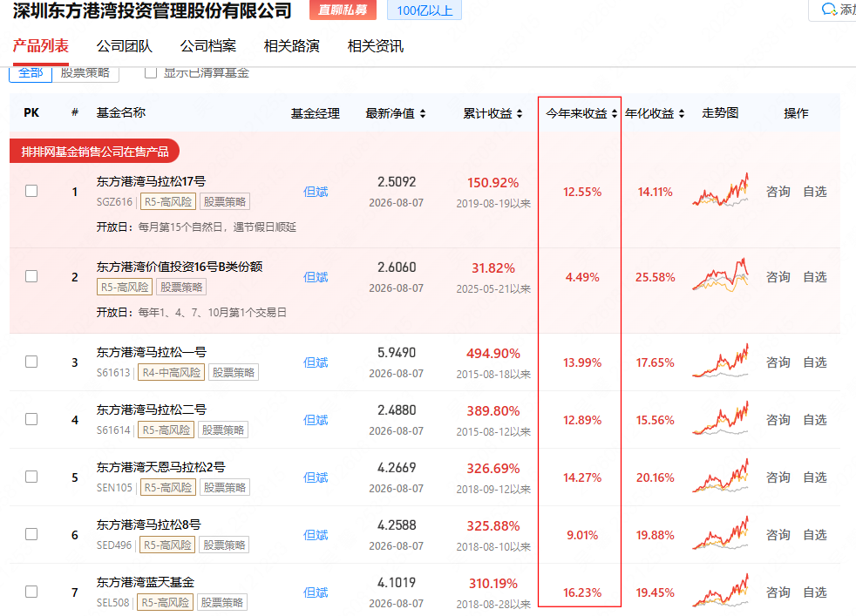Click 咨询 for 东方港湾价值投资16号B类份额
Viewport: 856px width, 616px height.
coord(778,277)
